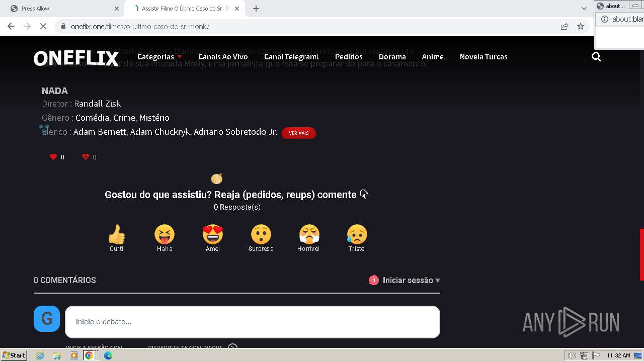Screen dimensions: 644x362
Task: Click the taskbar clock 11:32 AM
Action: click(618, 355)
